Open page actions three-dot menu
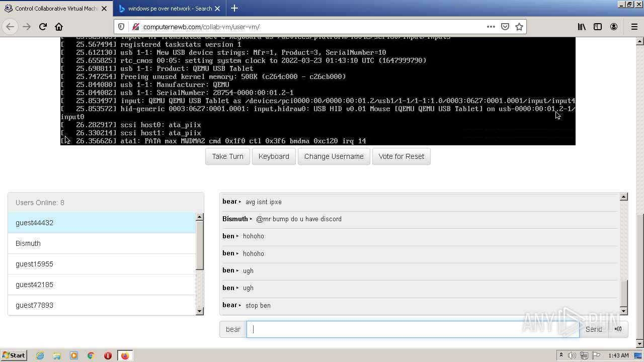Viewport: 644px width, 362px height. (491, 27)
